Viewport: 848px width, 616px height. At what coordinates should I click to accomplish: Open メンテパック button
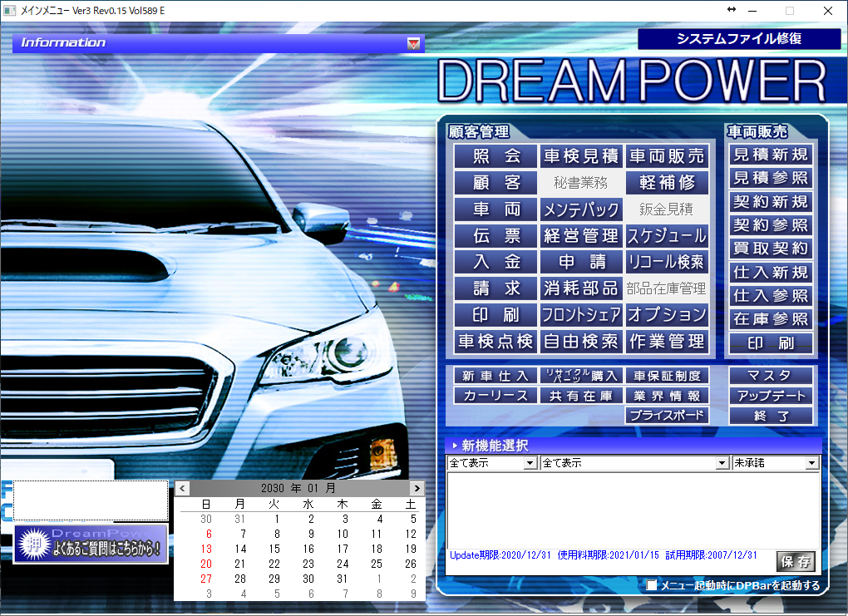click(581, 209)
